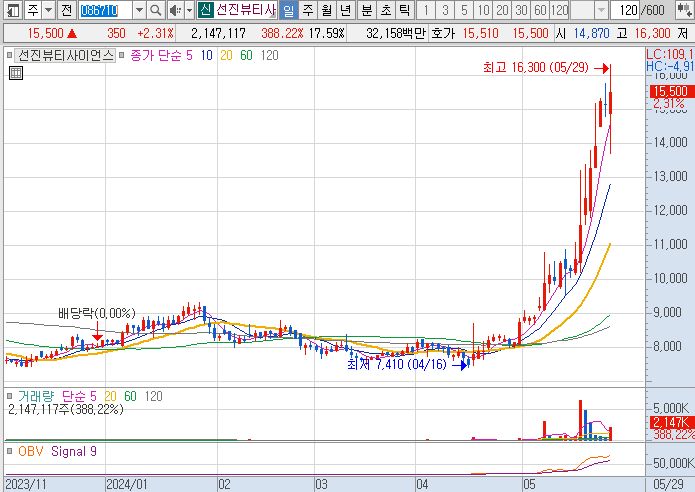
Task: Click the volume value 2,147,117 in quote bar
Action: [218, 33]
